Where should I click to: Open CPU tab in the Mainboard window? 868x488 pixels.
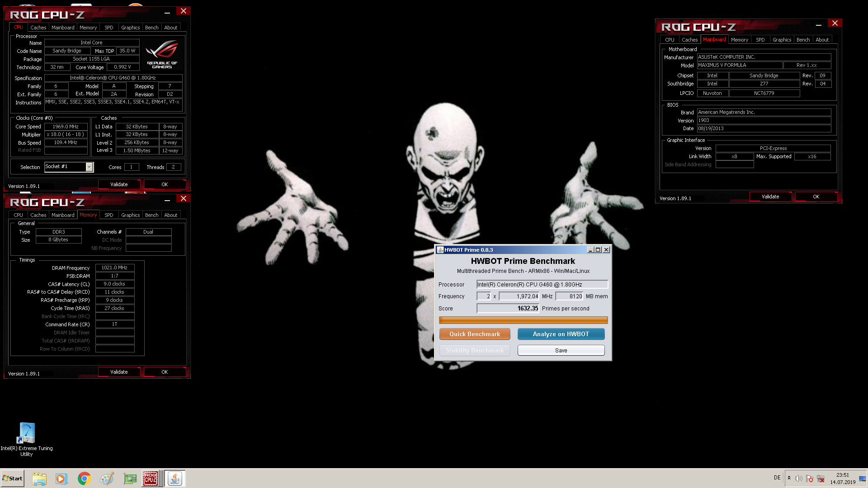(x=670, y=40)
